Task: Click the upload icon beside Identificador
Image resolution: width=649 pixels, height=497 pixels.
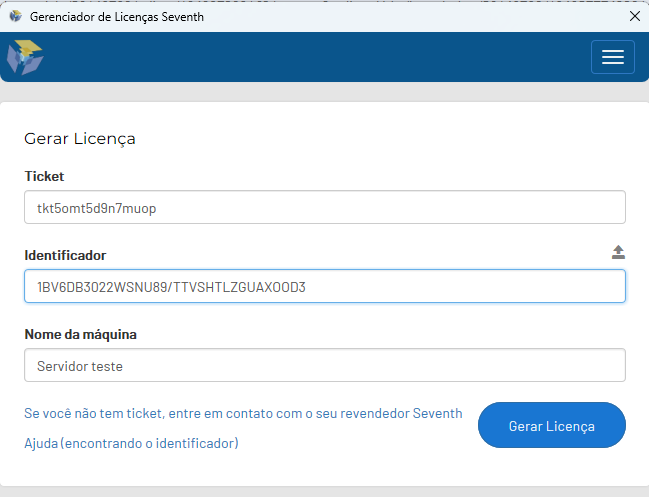Action: click(618, 252)
